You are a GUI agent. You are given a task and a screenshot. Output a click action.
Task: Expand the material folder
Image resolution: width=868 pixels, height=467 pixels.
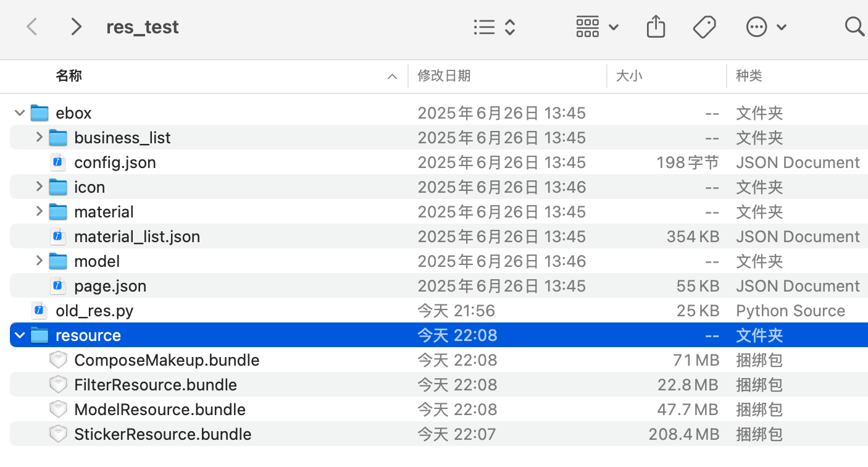(39, 212)
